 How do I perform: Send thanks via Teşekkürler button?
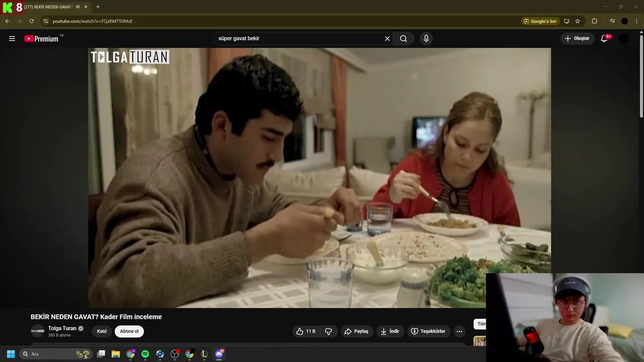click(x=428, y=331)
